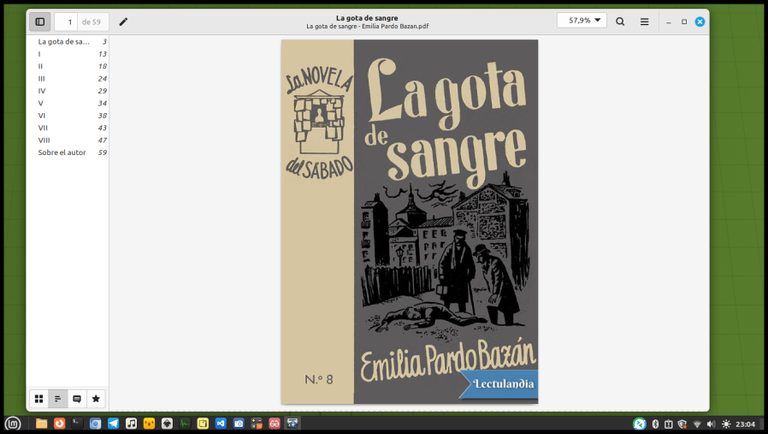
Task: Open the red glasses app in taskbar
Action: pos(274,423)
